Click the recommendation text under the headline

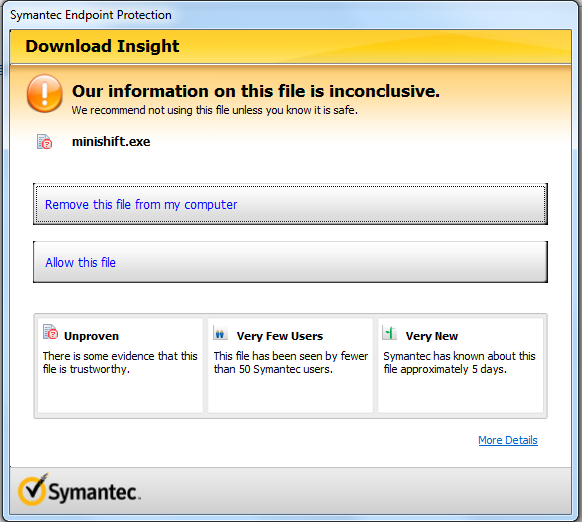point(215,110)
